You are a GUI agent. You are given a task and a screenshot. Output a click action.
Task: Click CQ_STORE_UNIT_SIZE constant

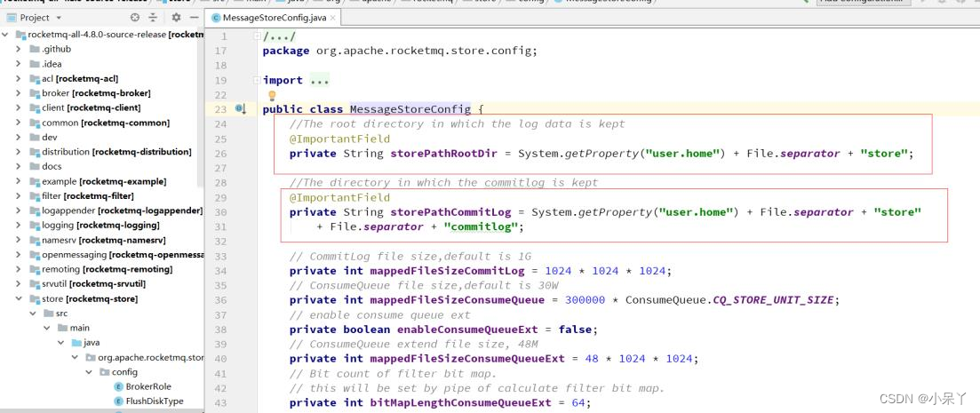click(775, 300)
